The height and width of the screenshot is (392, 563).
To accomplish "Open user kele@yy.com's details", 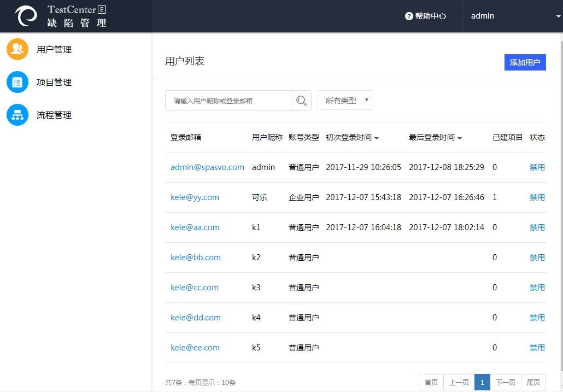I will point(195,197).
